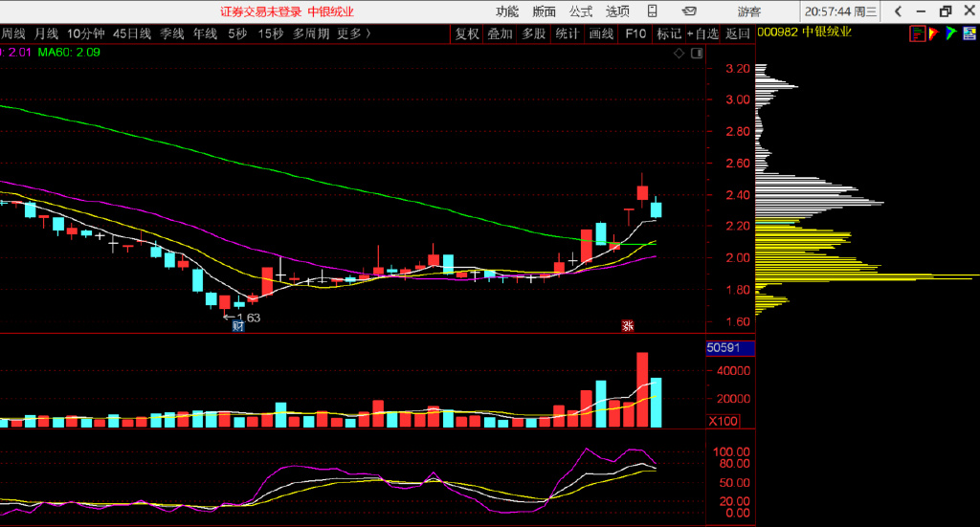980x527 pixels.
Task: Click the 返回 back button
Action: click(738, 33)
